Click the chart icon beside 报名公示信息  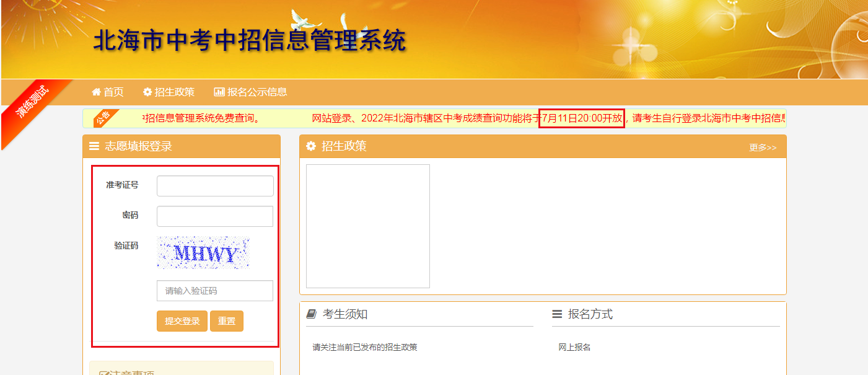(x=219, y=92)
